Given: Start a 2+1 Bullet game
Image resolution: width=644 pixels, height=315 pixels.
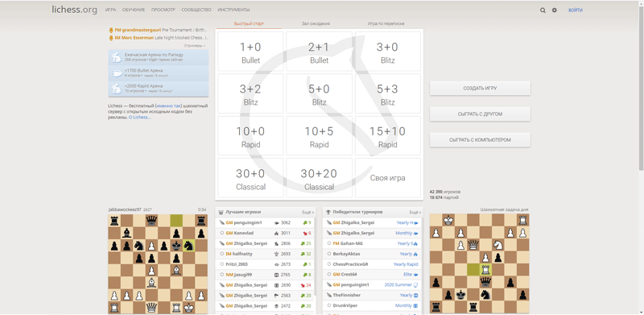Looking at the screenshot, I should [319, 52].
